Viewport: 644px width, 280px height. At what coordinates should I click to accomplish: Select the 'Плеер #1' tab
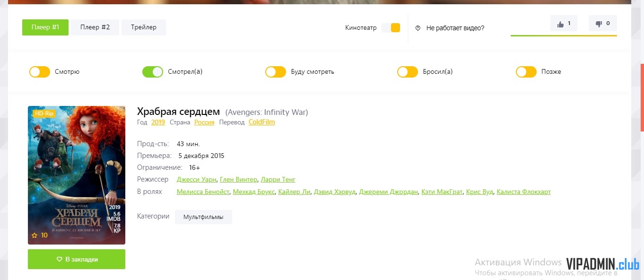[45, 27]
